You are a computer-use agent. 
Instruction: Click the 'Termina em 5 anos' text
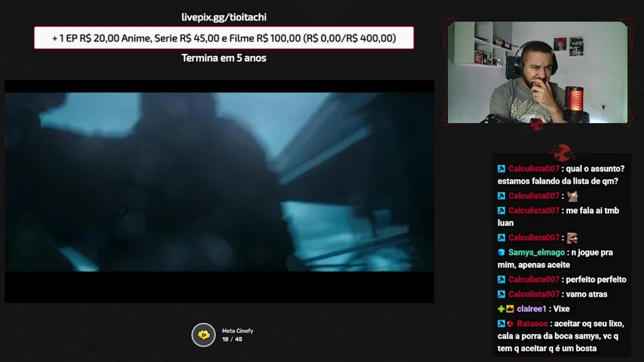[224, 58]
